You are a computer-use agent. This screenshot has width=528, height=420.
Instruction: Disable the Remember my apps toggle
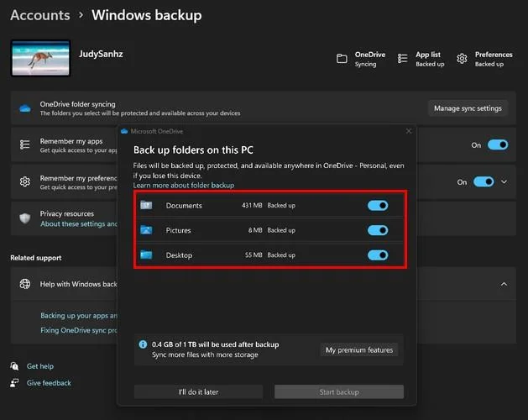[498, 145]
